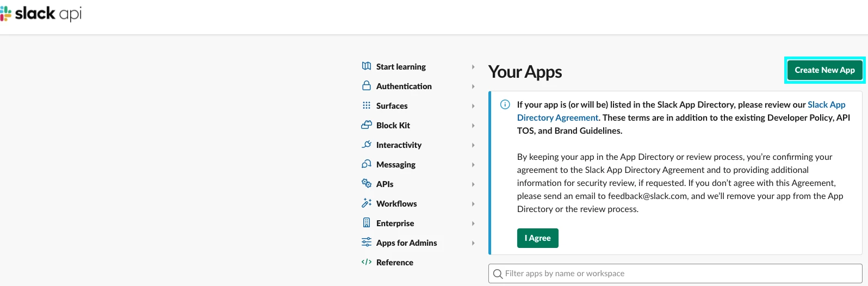Viewport: 868px width, 286px height.
Task: Click the info circle icon in notice
Action: tap(505, 104)
